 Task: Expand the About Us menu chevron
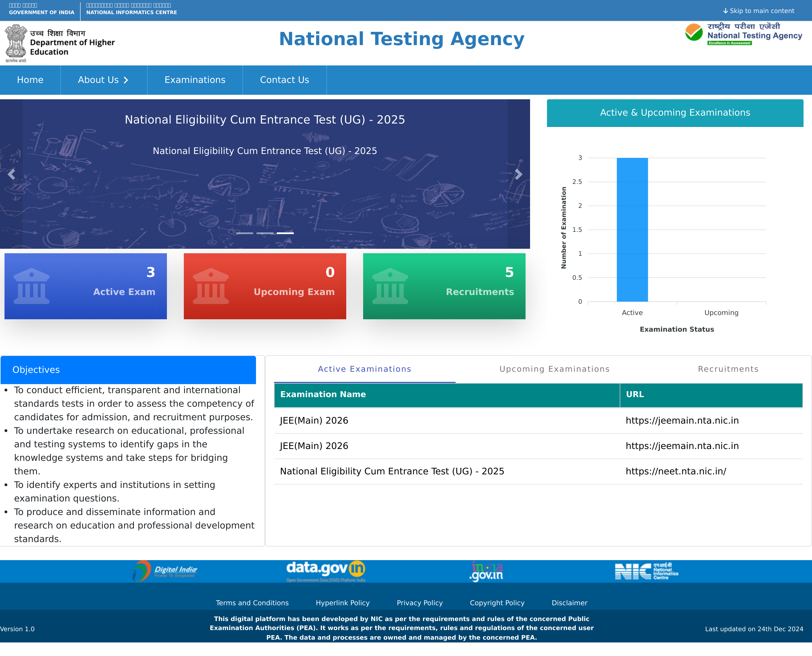[x=126, y=80]
